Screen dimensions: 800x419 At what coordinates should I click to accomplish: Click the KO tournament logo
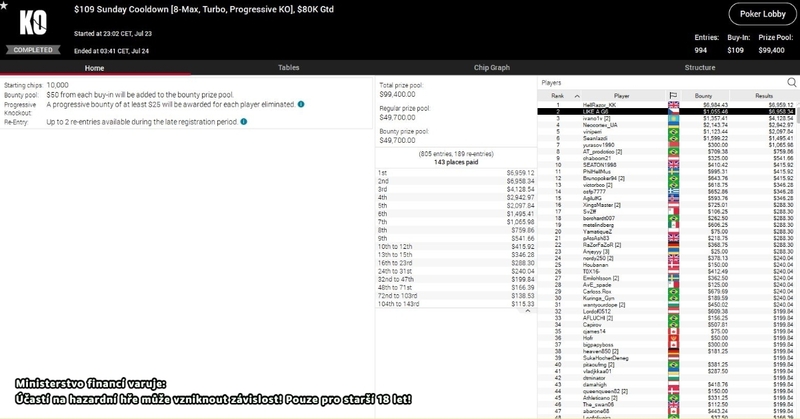[x=33, y=23]
